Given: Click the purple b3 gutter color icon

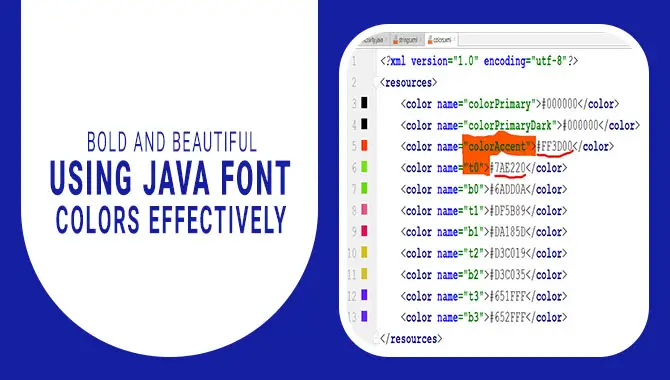Looking at the screenshot, I should point(364,316).
